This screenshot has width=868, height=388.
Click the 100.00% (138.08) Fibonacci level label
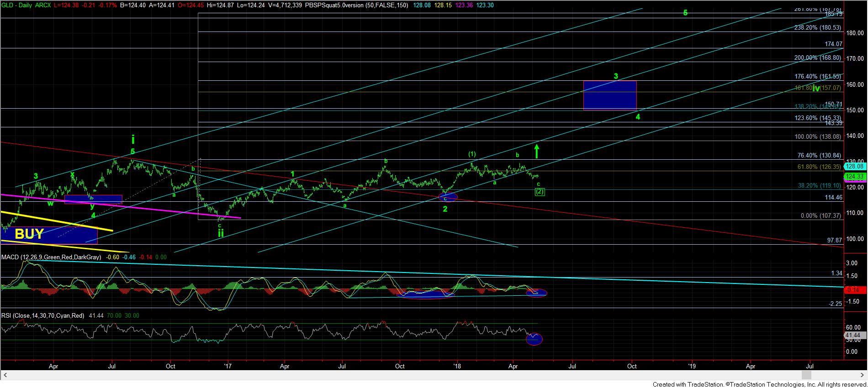818,136
